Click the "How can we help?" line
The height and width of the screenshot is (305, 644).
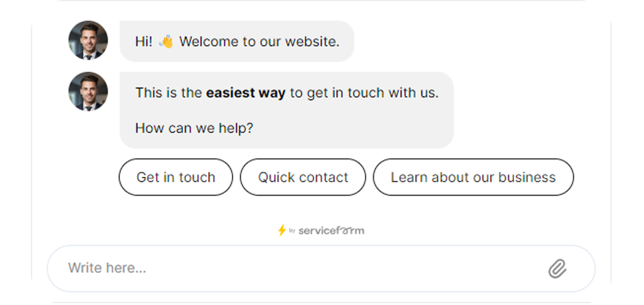(194, 128)
